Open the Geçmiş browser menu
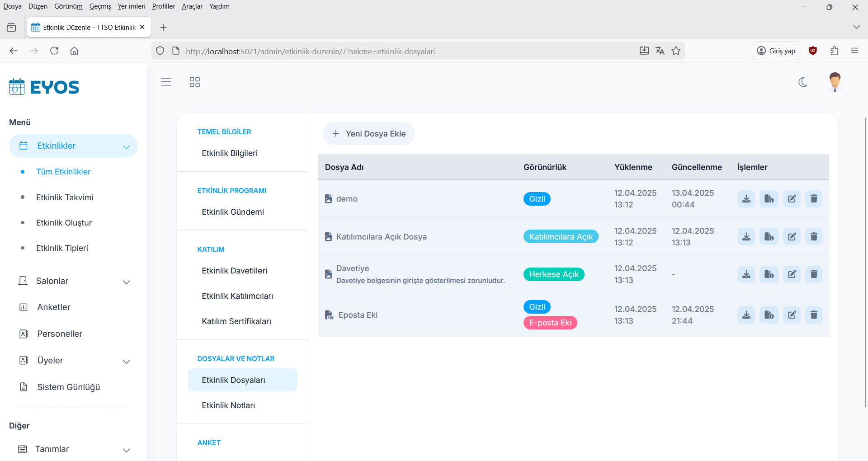868x461 pixels. (100, 6)
